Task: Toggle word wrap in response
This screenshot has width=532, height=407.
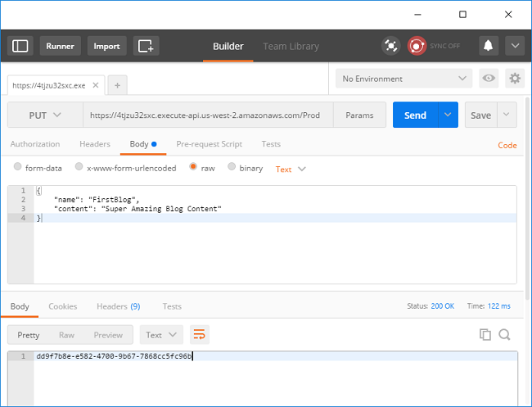Action: click(200, 335)
